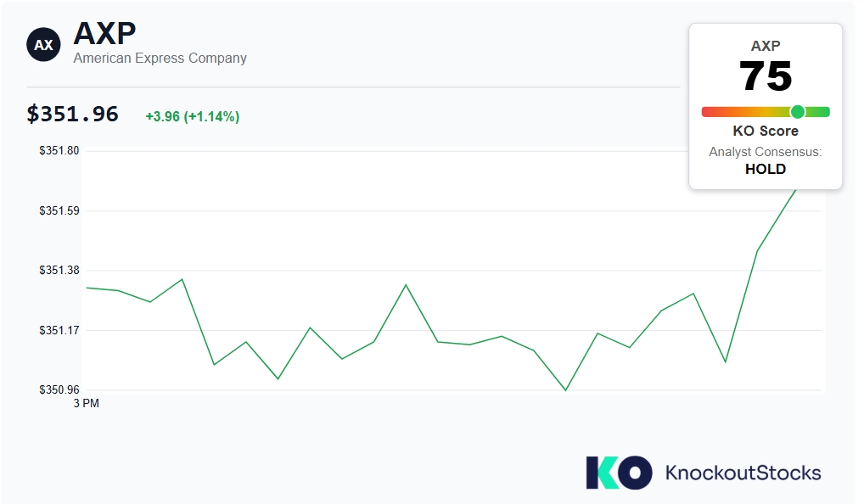
Task: Click the KO logo mark
Action: (x=619, y=473)
